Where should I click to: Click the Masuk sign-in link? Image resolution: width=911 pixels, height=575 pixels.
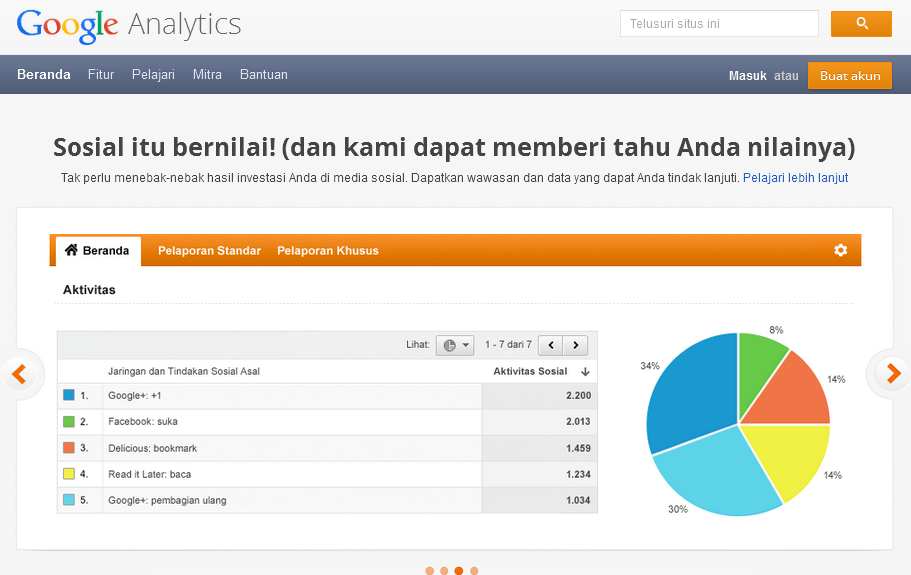coord(748,76)
